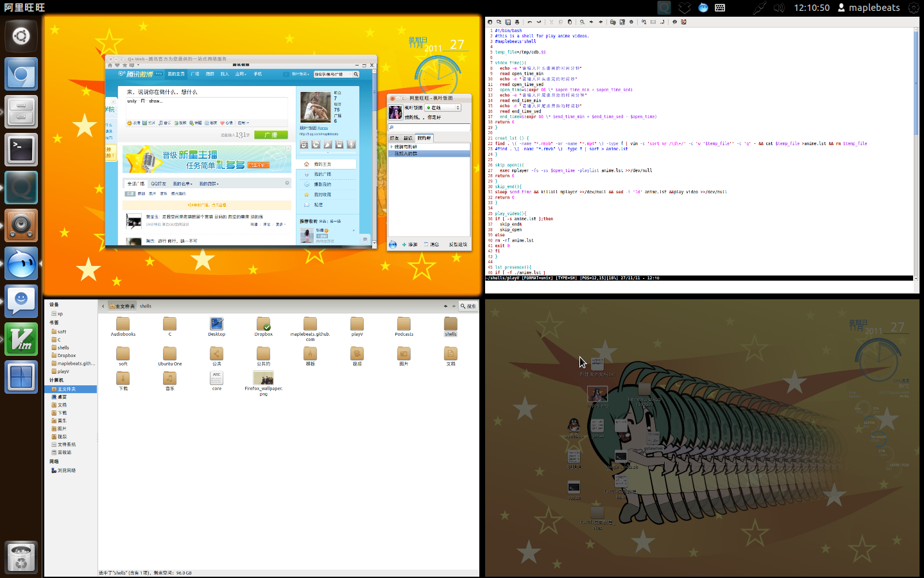Click the Weibo page vertical scrollbar
Viewport: 924px width, 578px height.
click(x=374, y=156)
